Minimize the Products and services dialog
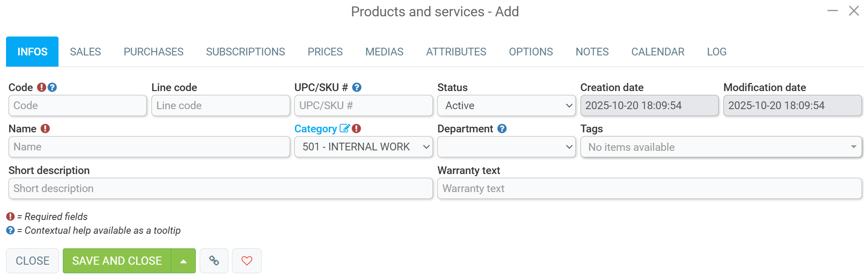 [833, 11]
